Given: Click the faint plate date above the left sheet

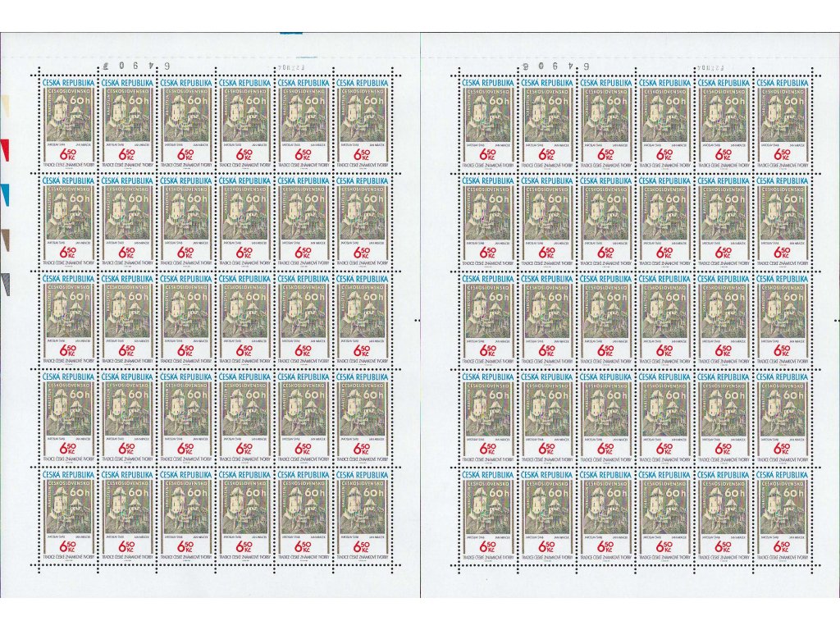Looking at the screenshot, I should 290,68.
